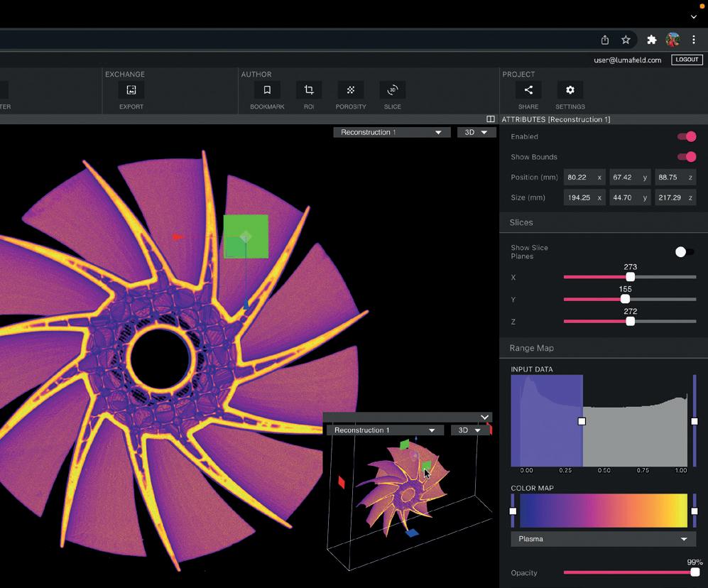Click the EXCHANGE group label
This screenshot has width=708, height=588.
(x=125, y=74)
